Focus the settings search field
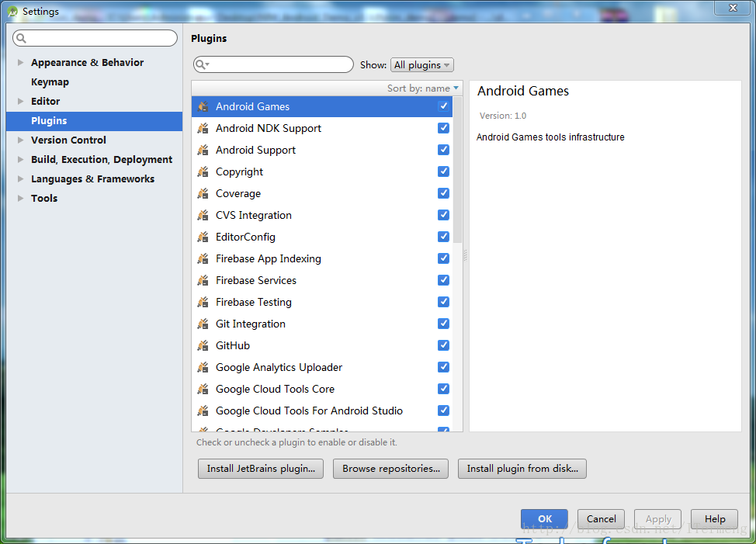 [95, 38]
